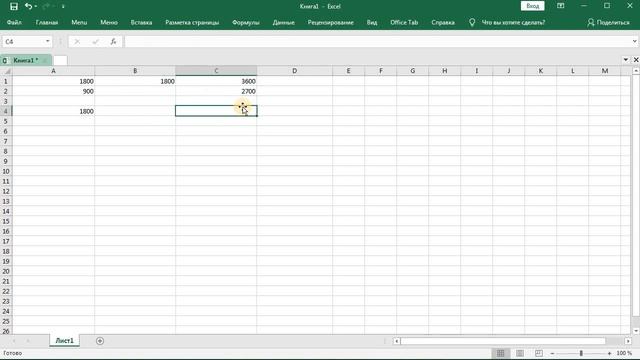This screenshot has height=360, width=640.
Task: Open the Файл menu
Action: coord(14,22)
